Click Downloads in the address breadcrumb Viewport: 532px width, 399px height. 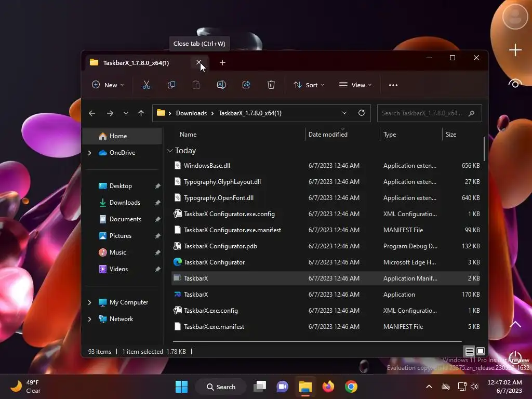tap(191, 113)
